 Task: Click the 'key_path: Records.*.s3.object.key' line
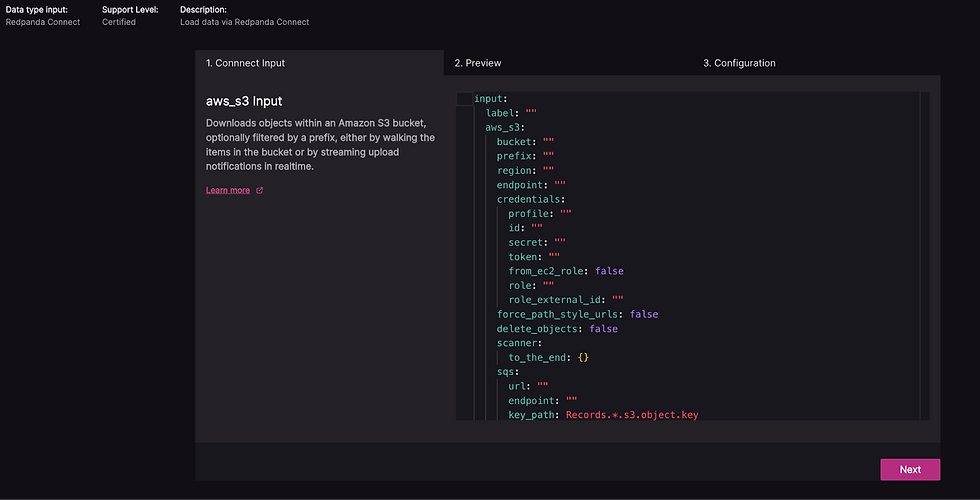pos(603,415)
